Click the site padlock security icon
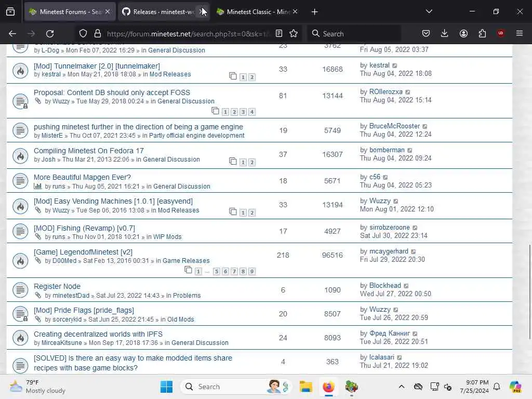This screenshot has width=532, height=399. click(x=98, y=34)
